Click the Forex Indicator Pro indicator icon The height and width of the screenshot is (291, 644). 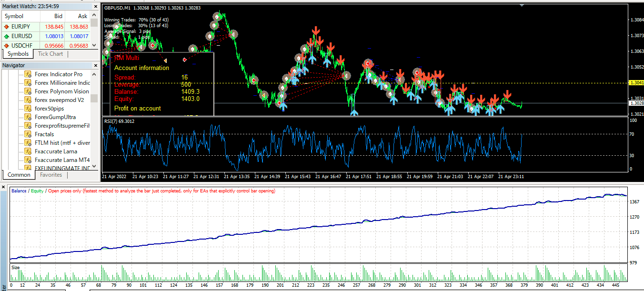coord(28,74)
